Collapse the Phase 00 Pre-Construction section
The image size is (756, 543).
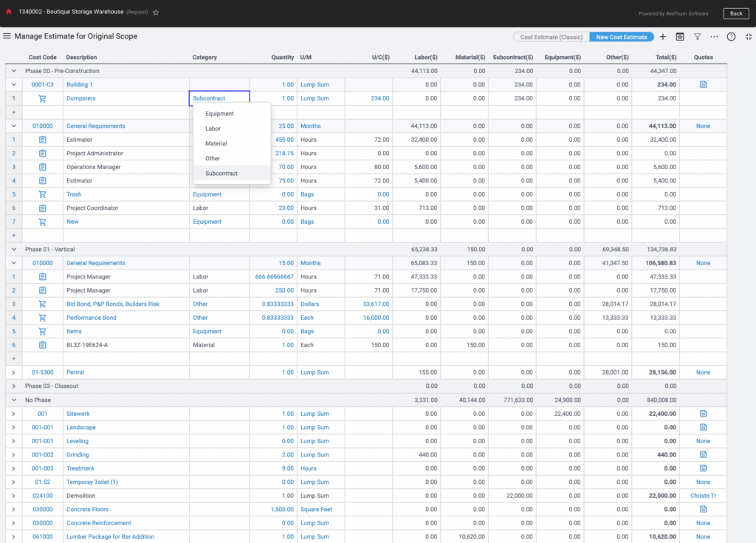point(13,70)
